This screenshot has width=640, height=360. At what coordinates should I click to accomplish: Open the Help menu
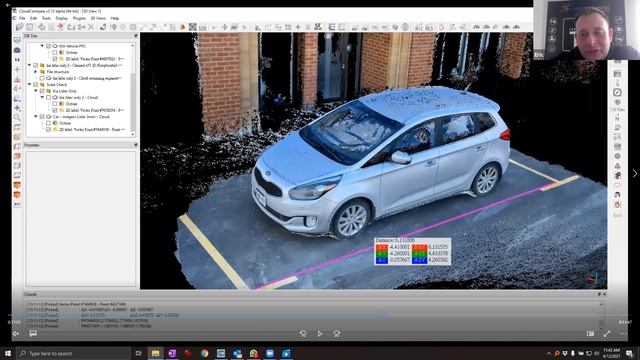115,18
